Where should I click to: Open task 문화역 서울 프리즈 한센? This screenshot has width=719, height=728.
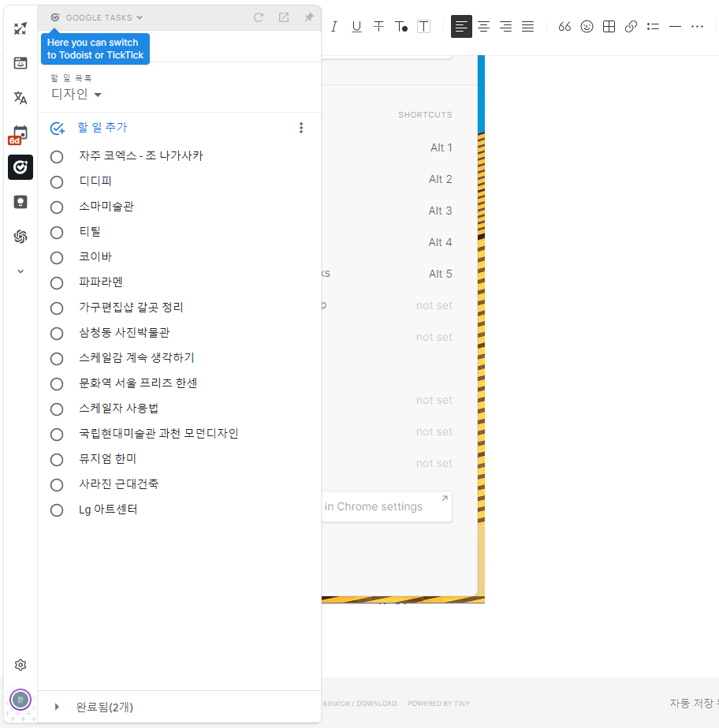(x=138, y=383)
